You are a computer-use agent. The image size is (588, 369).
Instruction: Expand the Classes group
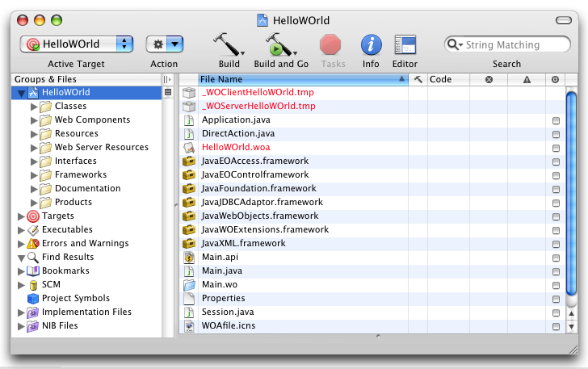coord(34,107)
